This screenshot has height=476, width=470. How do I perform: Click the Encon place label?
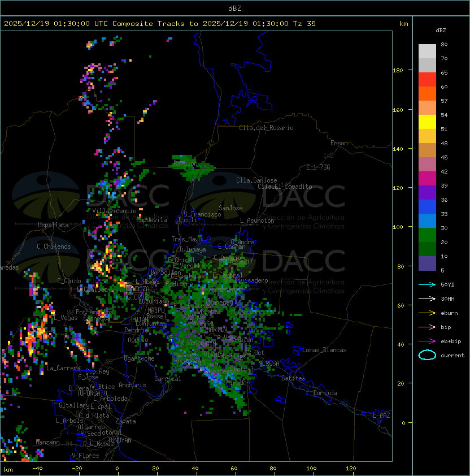tap(339, 143)
